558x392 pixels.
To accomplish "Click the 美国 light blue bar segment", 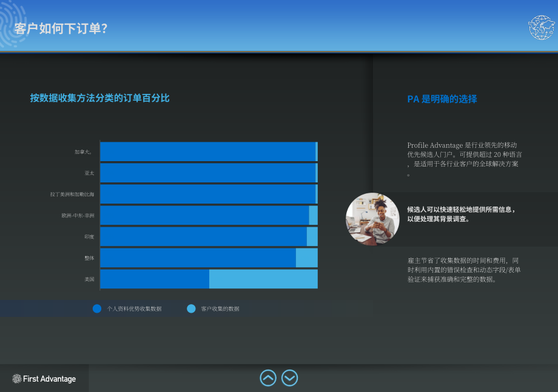I will 263,279.
